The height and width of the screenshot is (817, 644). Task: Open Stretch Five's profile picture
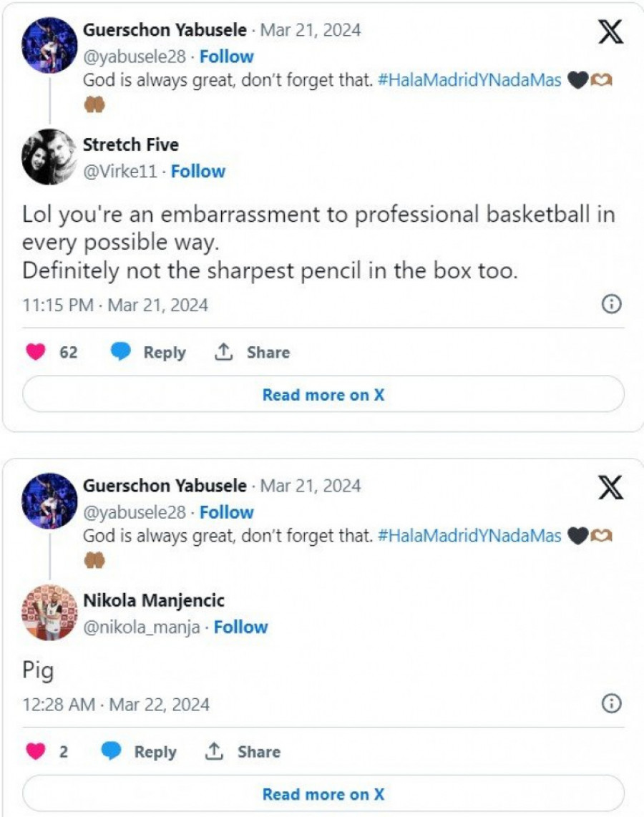pos(49,157)
